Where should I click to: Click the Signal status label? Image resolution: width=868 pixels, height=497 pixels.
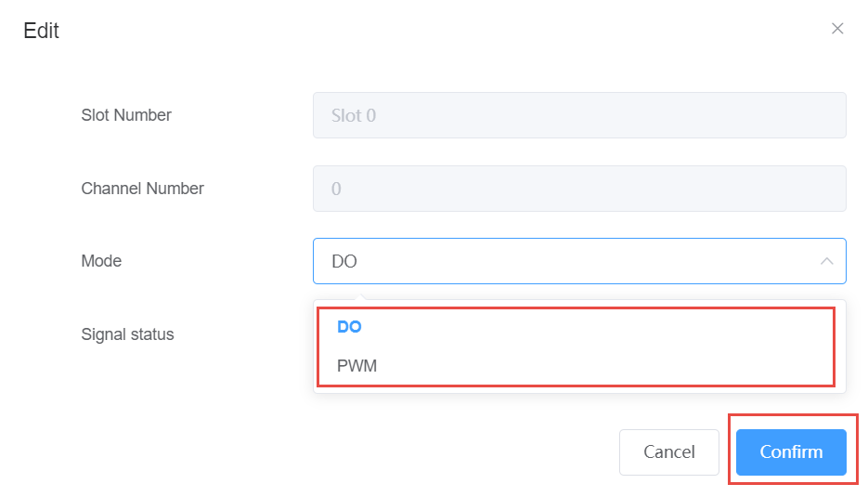coord(127,334)
